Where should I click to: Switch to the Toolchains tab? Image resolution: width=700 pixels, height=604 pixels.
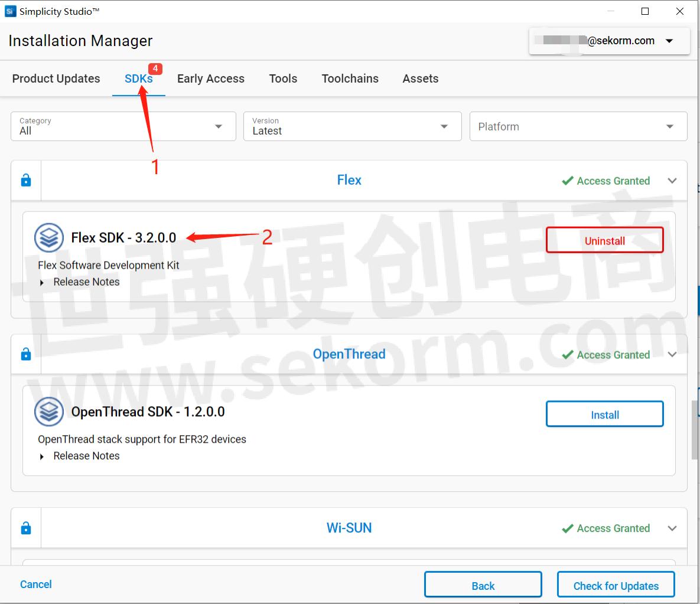(x=350, y=79)
